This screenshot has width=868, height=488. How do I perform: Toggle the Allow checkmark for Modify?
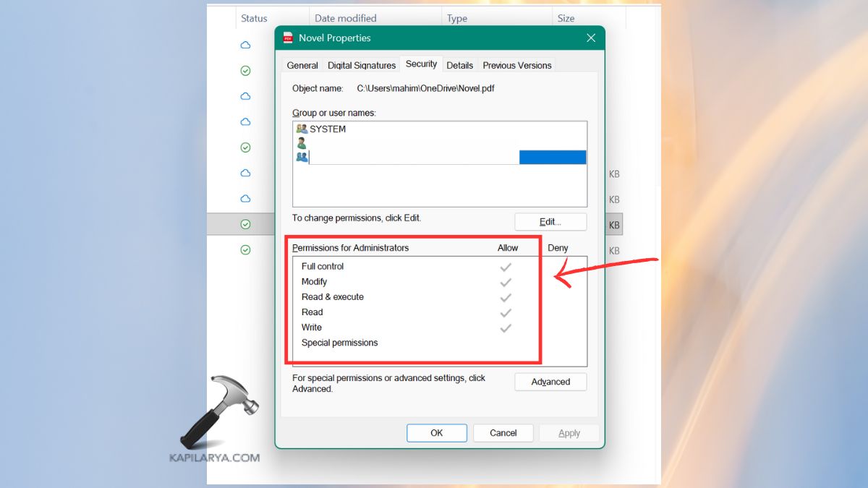tap(506, 281)
